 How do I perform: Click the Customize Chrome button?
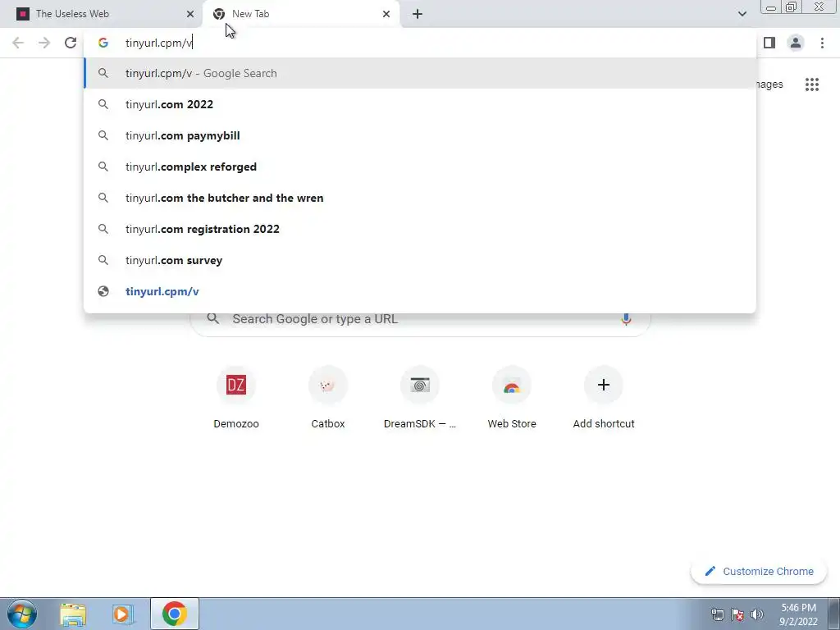click(x=759, y=571)
